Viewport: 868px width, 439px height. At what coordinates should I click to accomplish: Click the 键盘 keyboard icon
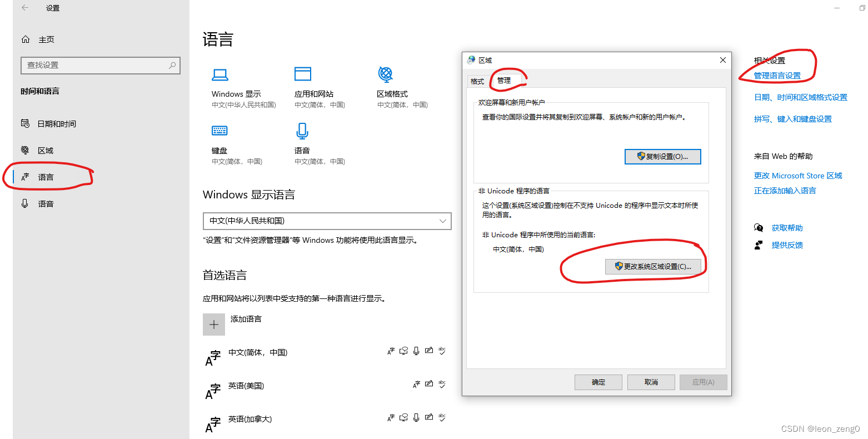(220, 131)
